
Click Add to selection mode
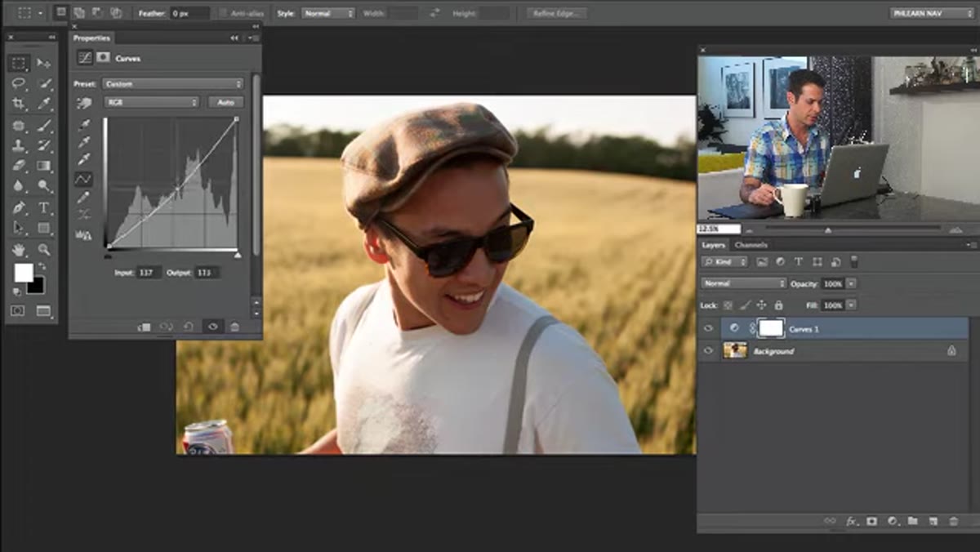(79, 13)
